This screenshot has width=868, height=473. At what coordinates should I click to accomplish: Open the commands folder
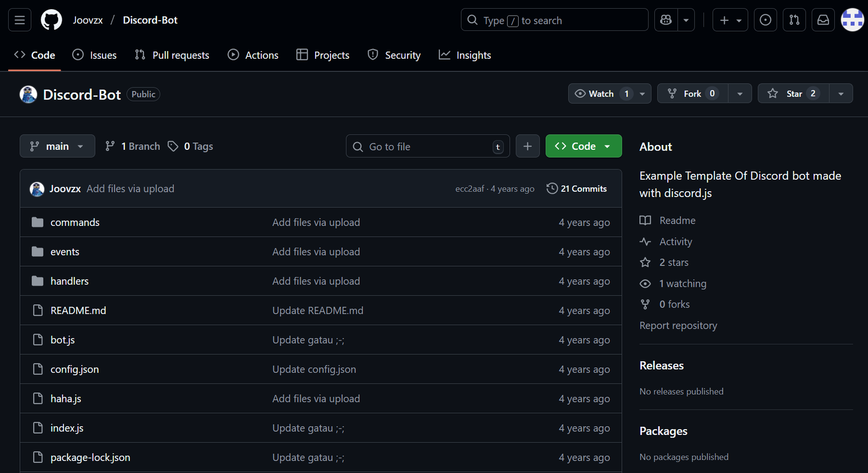pos(75,222)
